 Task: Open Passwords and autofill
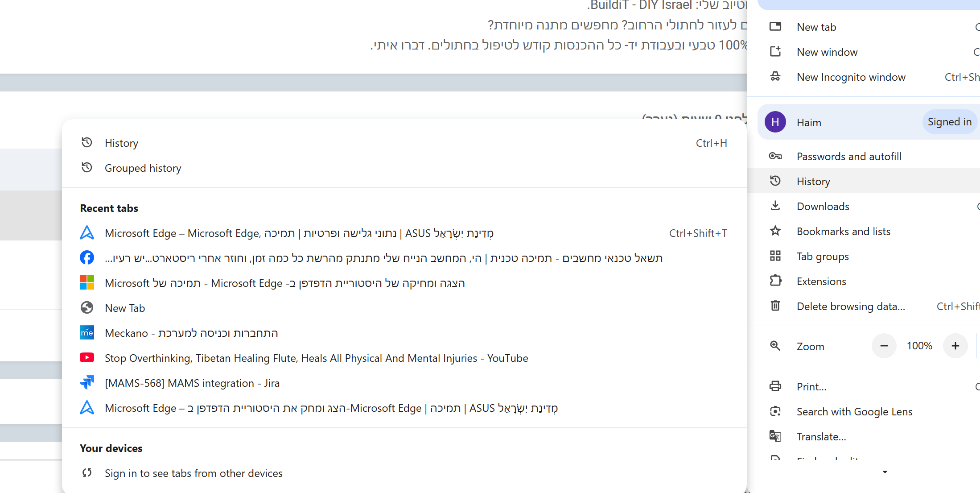point(864,157)
